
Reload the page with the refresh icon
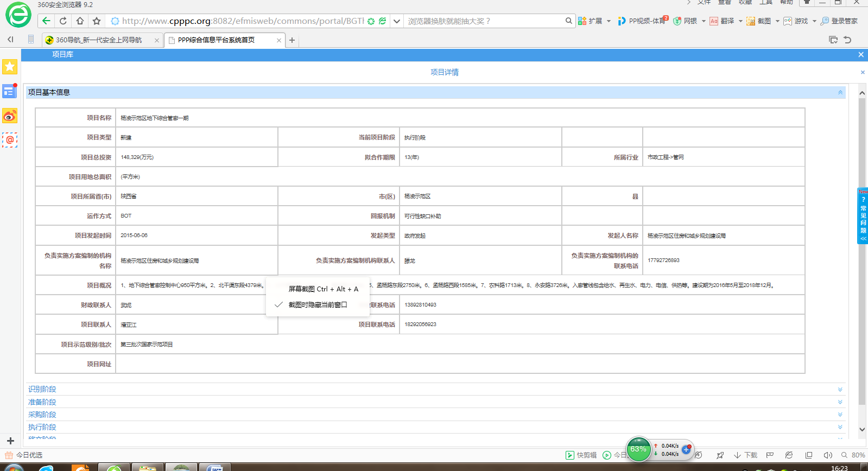click(63, 21)
